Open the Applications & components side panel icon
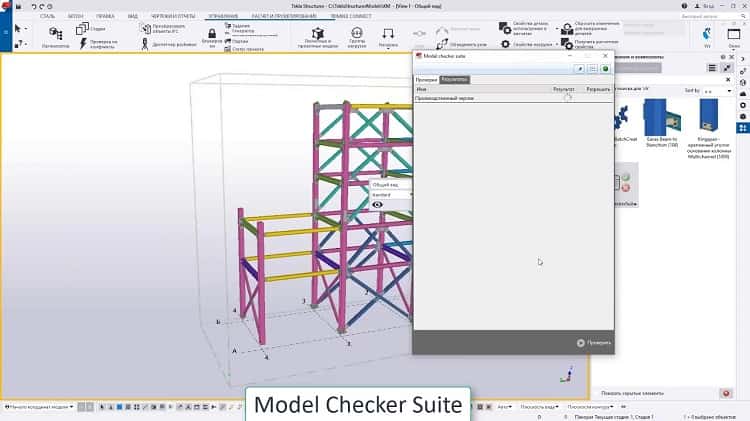This screenshot has width=750, height=421. [x=741, y=128]
